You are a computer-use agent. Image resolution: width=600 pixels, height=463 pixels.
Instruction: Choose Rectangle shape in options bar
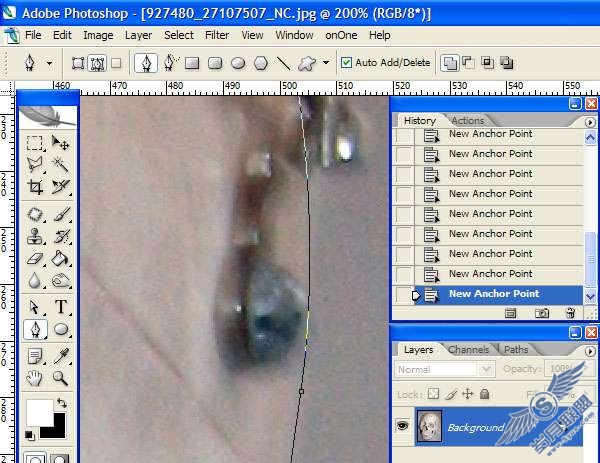[x=192, y=63]
